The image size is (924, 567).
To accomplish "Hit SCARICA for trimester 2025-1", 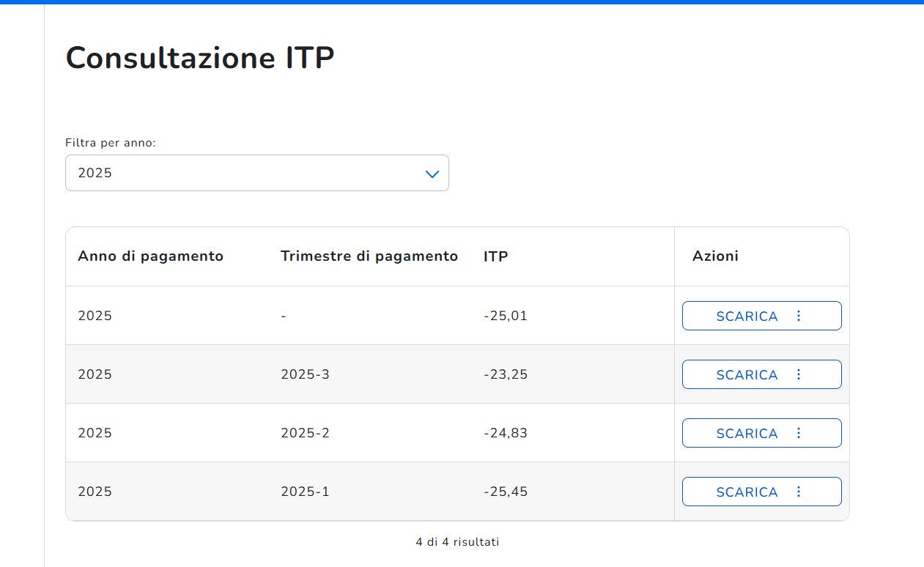I will (x=746, y=492).
